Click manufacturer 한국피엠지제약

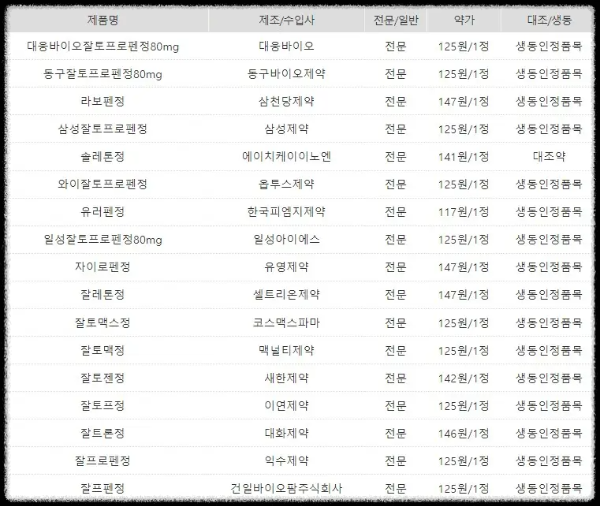[287, 212]
